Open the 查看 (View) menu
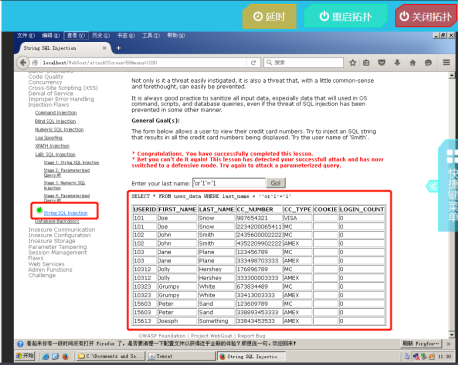This screenshot has width=458, height=365. (76, 35)
